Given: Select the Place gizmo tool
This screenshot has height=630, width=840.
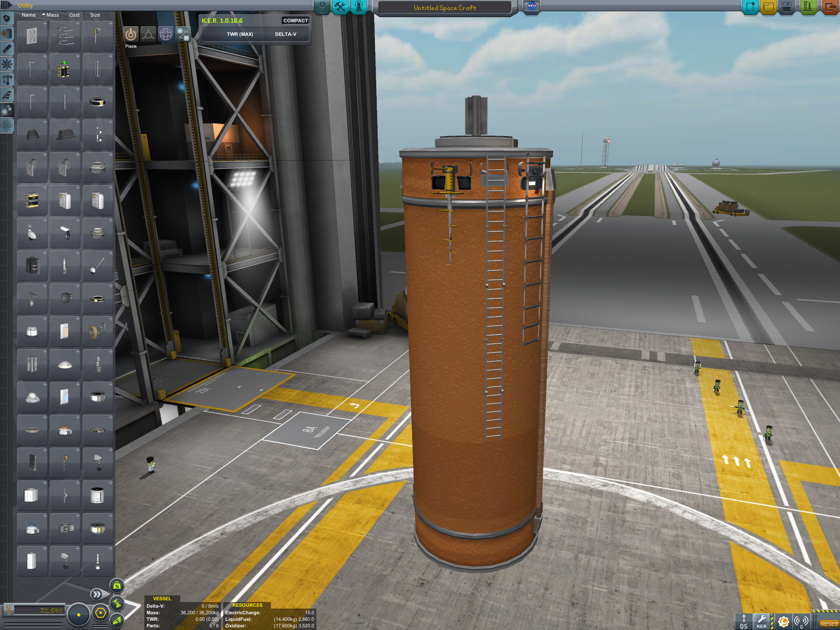Looking at the screenshot, I should click(131, 34).
